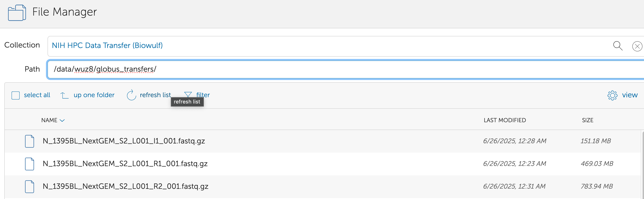
Task: Click the NIH HPC Data Transfer collection field
Action: [325, 46]
